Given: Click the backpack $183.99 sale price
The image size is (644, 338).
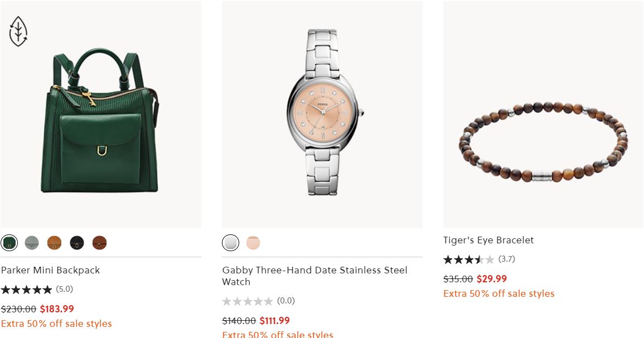Looking at the screenshot, I should point(57,309).
